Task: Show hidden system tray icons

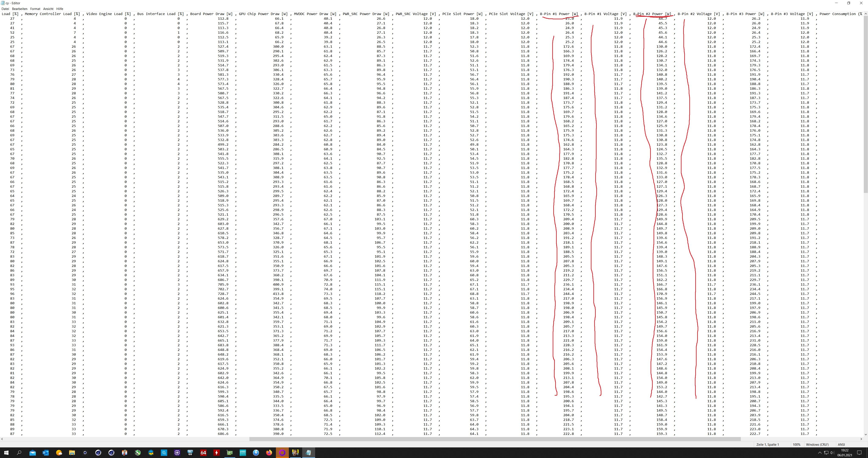Action: point(819,453)
